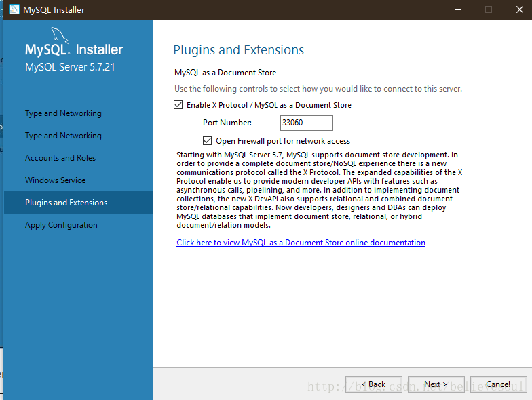
Task: Click MySQL Server 5.7.21 version text
Action: (70, 66)
